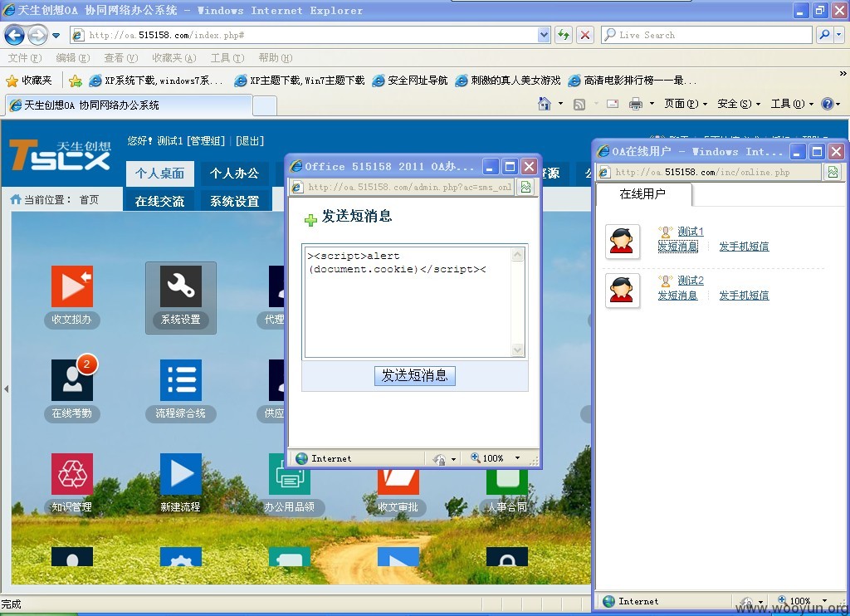Switch to the 个人桌面 tab
The image size is (850, 616).
coord(160,174)
